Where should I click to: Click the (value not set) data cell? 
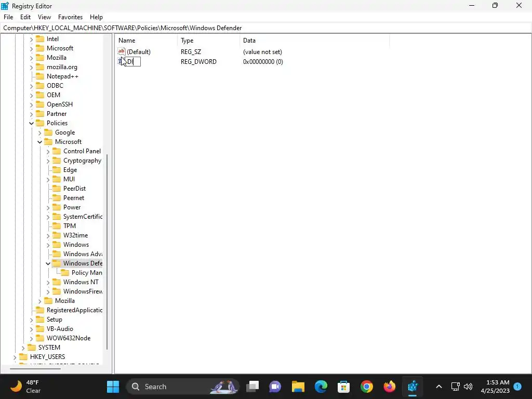pos(262,52)
